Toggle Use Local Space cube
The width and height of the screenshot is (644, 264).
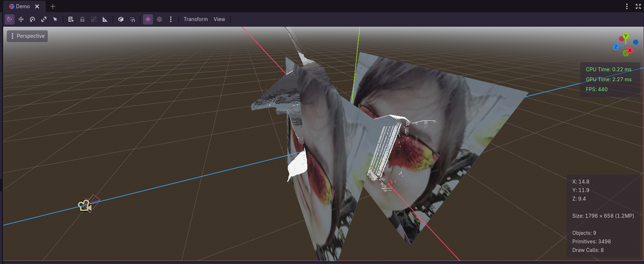click(x=121, y=19)
